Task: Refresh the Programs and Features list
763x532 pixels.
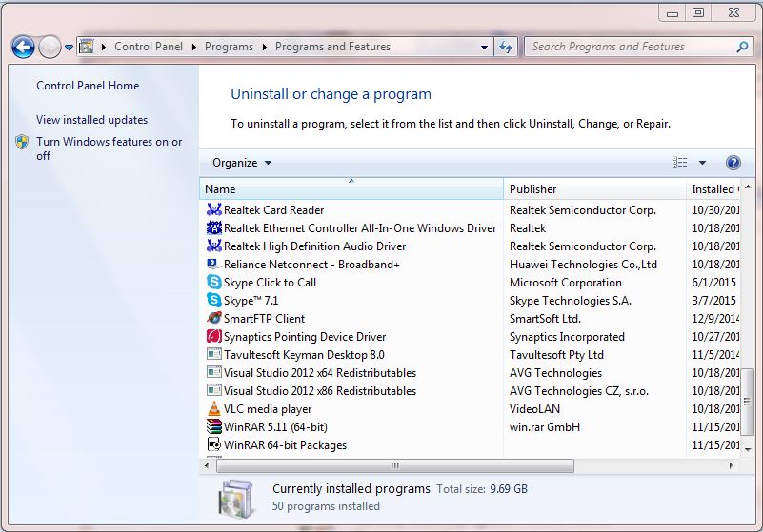Action: click(506, 47)
